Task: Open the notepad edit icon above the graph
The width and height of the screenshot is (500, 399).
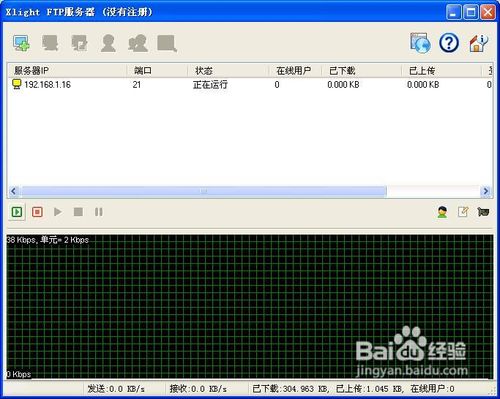Action: [x=463, y=212]
